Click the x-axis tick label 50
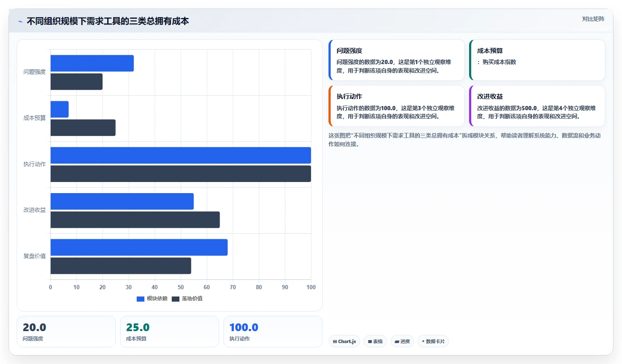 [x=181, y=287]
